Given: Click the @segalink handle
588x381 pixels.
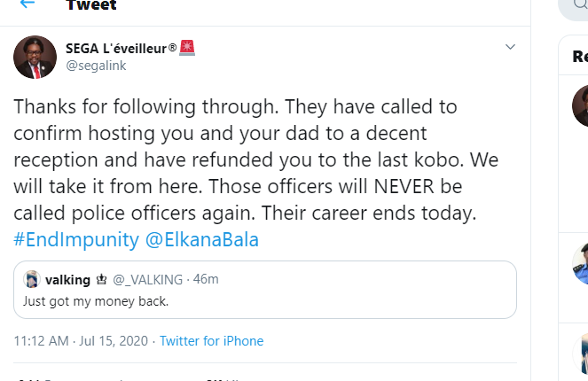Looking at the screenshot, I should click(x=91, y=65).
